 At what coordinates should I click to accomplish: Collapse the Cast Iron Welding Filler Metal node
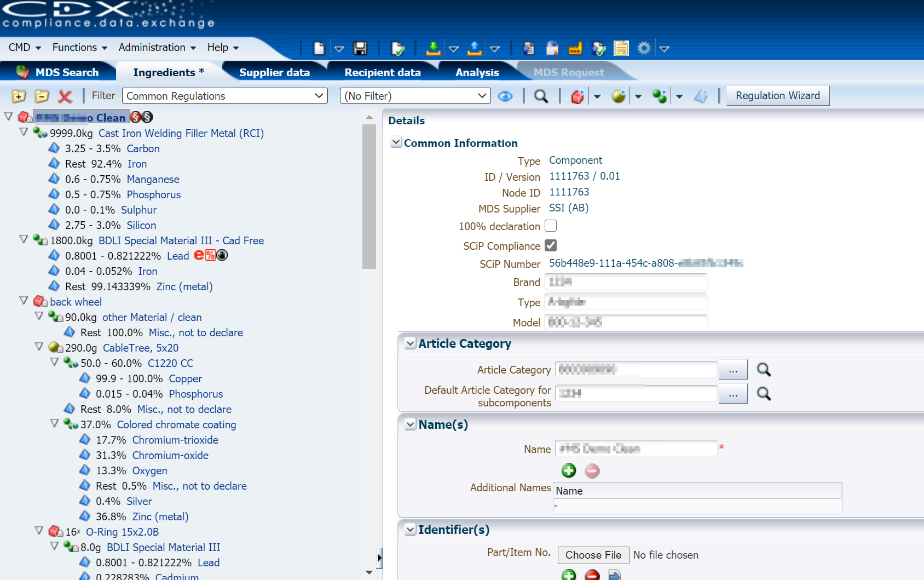tap(24, 132)
